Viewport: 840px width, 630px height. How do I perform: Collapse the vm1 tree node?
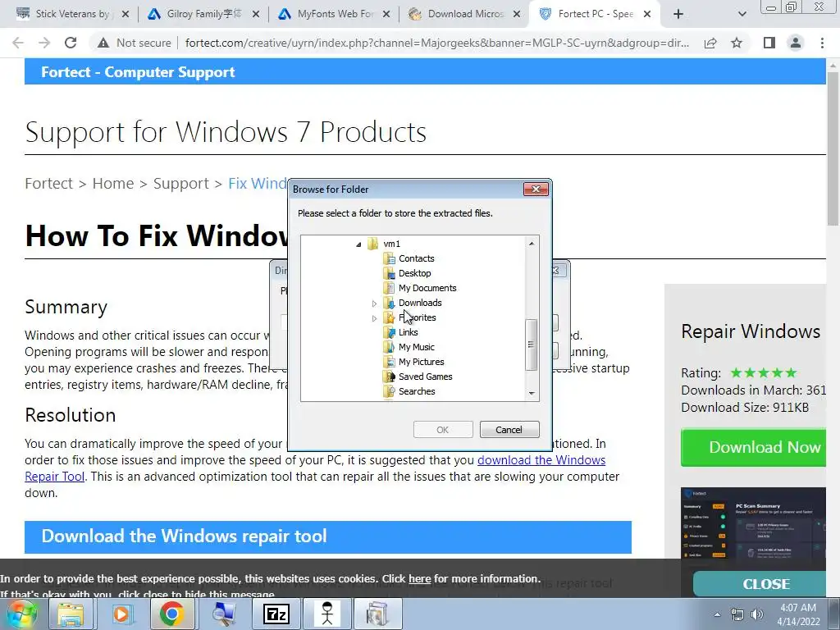(358, 244)
